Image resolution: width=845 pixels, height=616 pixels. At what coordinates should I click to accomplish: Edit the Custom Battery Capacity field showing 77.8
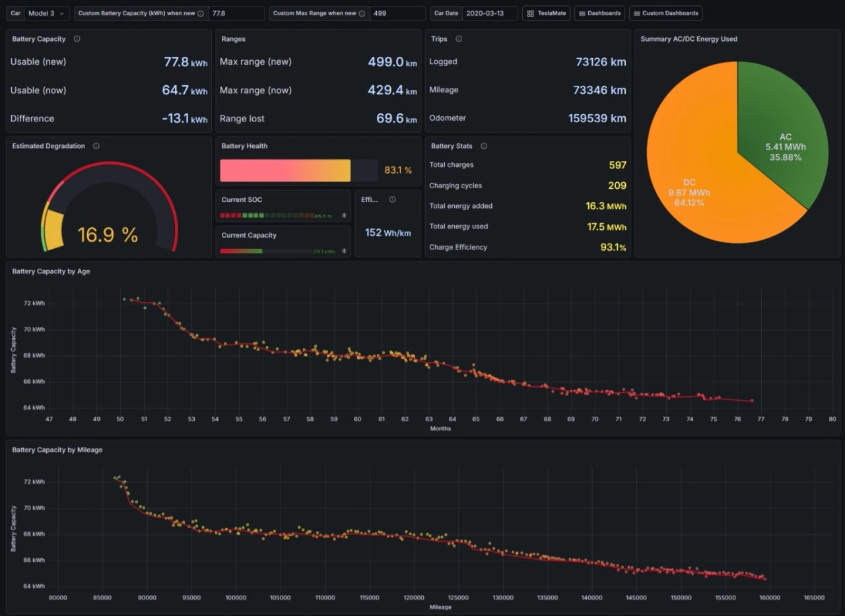pos(236,13)
